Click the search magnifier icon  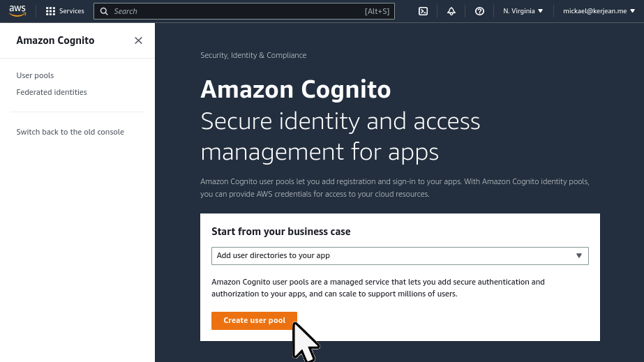coord(105,11)
